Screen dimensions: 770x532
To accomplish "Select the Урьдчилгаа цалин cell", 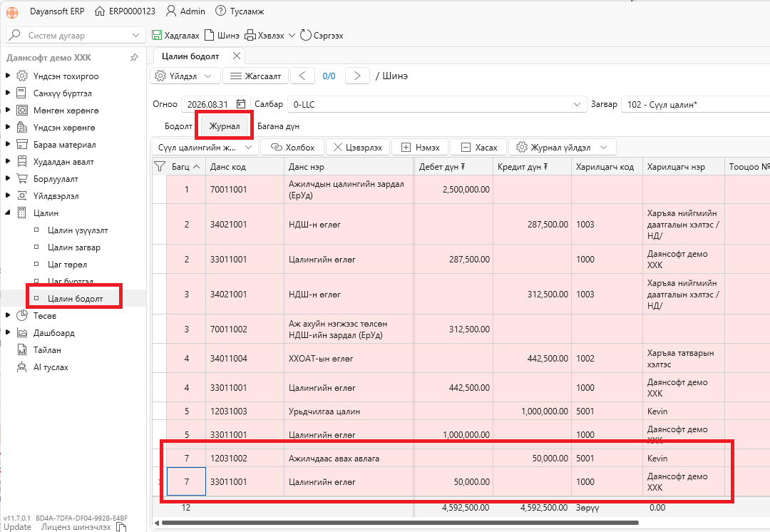I will point(349,411).
